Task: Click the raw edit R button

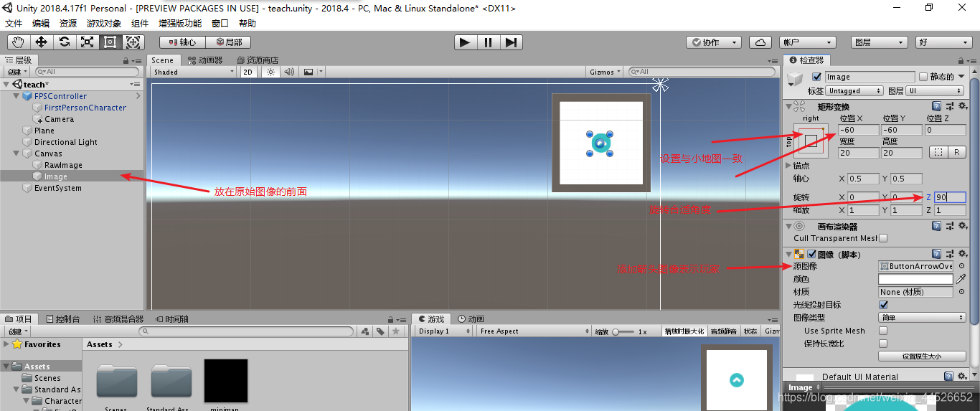Action: click(x=957, y=152)
